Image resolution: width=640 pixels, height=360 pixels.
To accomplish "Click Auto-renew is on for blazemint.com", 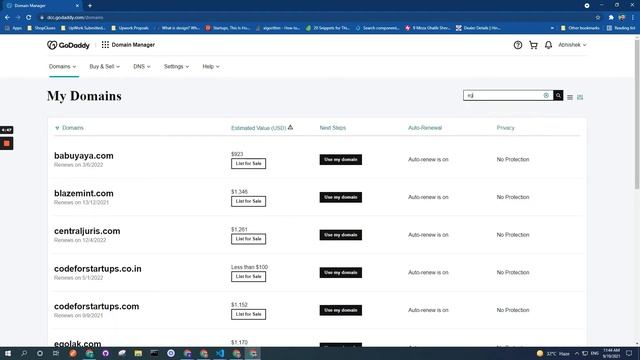I will [x=428, y=197].
